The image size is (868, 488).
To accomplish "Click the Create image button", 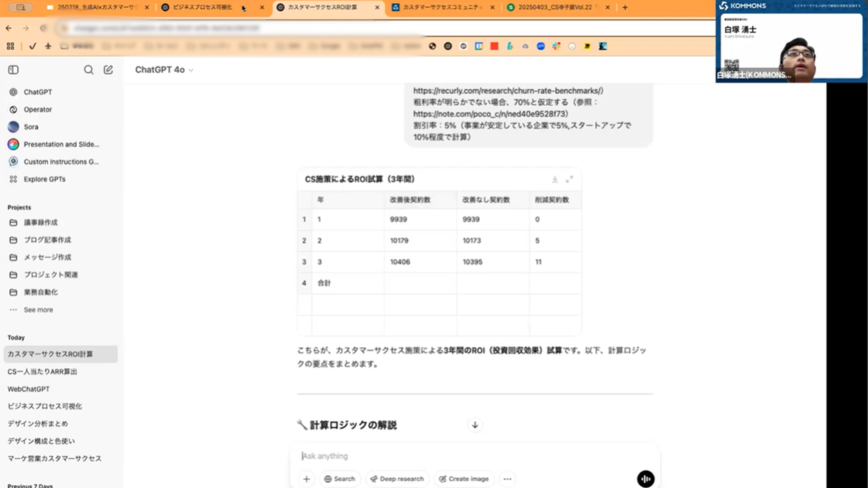I will tap(464, 479).
